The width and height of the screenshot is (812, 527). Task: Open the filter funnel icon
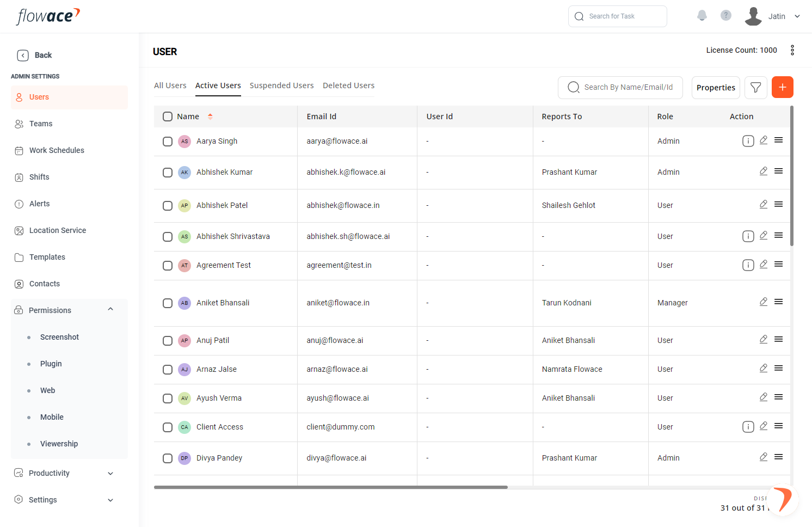pyautogui.click(x=756, y=87)
